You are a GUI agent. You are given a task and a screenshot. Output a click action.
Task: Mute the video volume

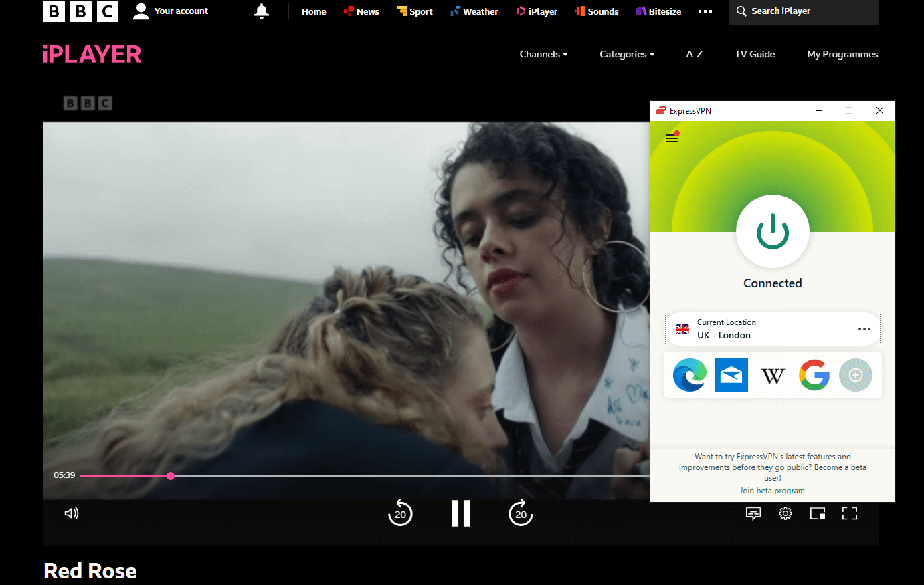click(72, 513)
